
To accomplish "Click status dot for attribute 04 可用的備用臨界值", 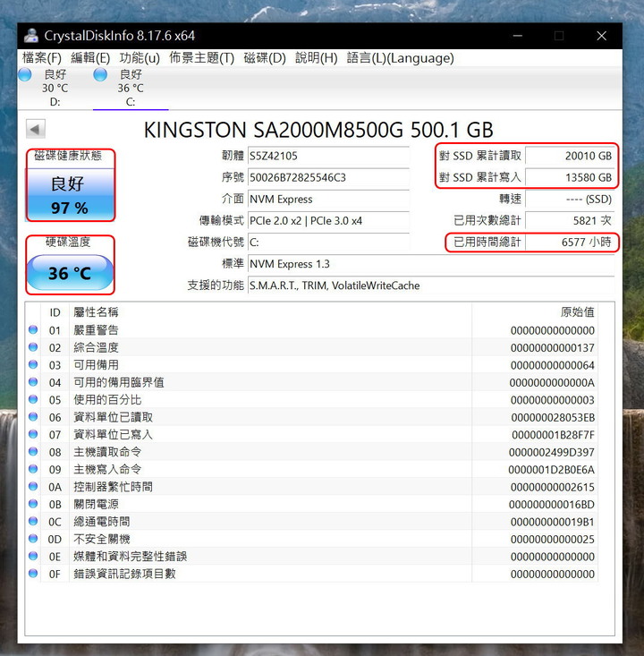I will [33, 382].
